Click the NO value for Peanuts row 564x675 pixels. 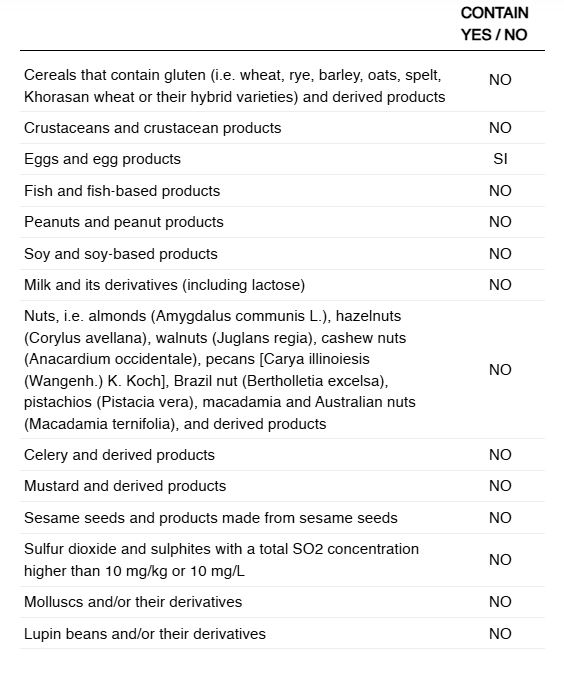[500, 222]
